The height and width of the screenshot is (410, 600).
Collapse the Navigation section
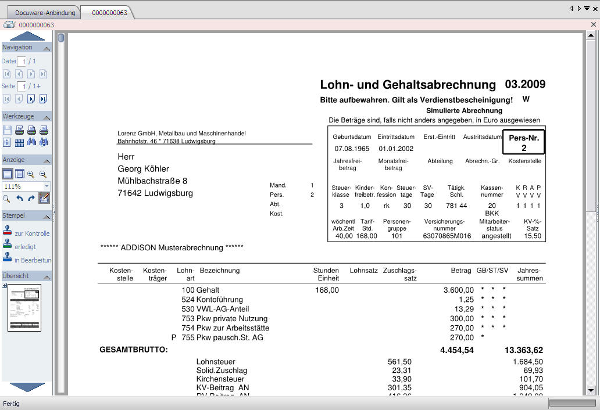tap(46, 48)
